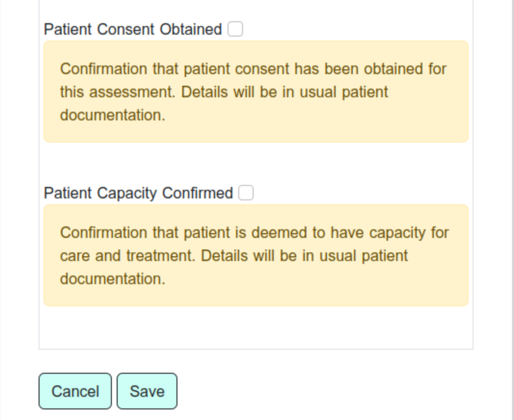Click blank form area above Patient Consent label
This screenshot has width=514, height=420.
tap(256, 9)
